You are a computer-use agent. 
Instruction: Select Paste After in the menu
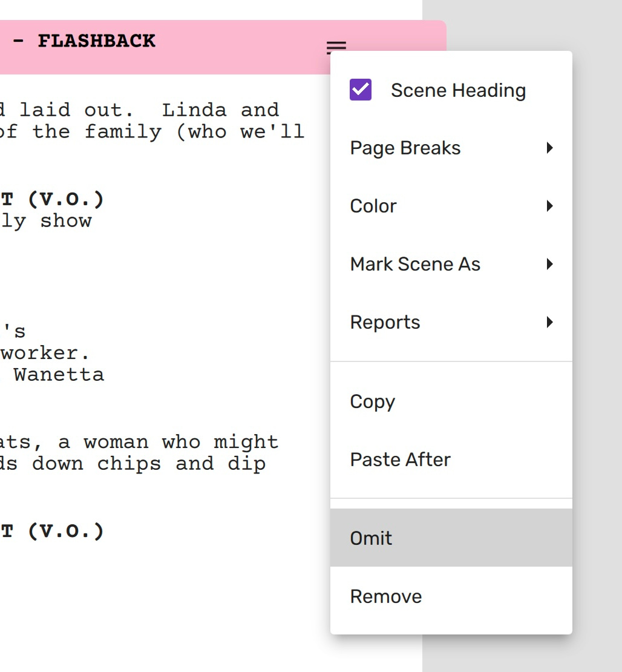pyautogui.click(x=400, y=460)
